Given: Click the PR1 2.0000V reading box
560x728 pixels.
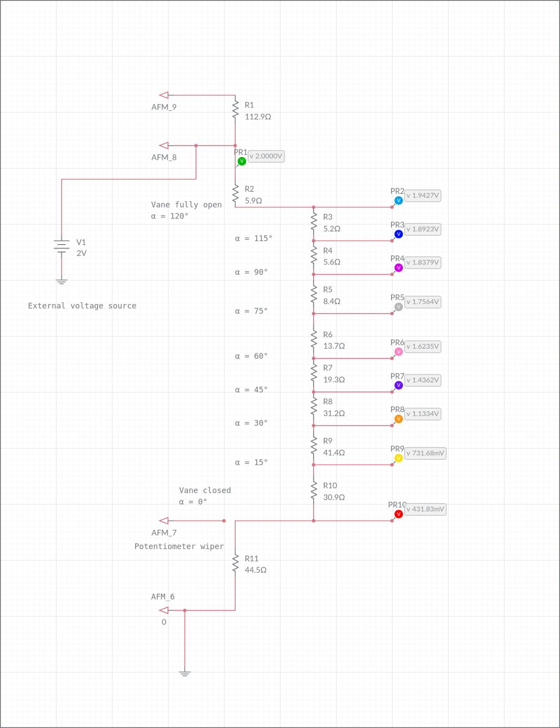Looking at the screenshot, I should tap(266, 156).
